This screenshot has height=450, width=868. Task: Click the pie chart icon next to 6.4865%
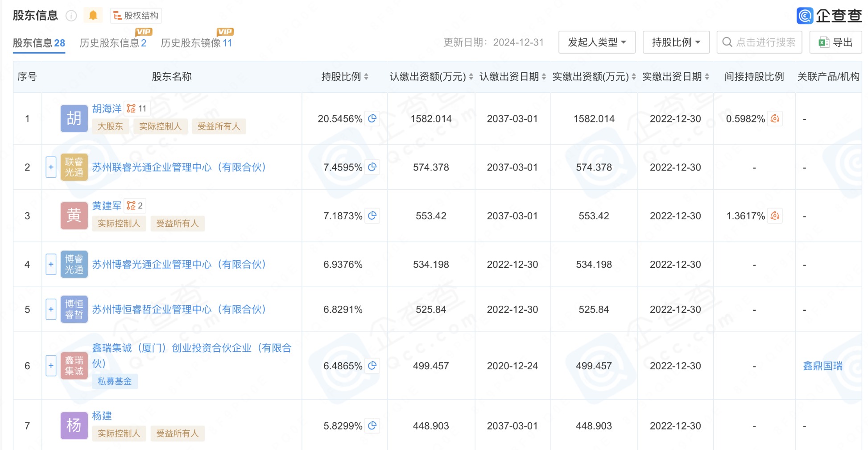click(372, 366)
